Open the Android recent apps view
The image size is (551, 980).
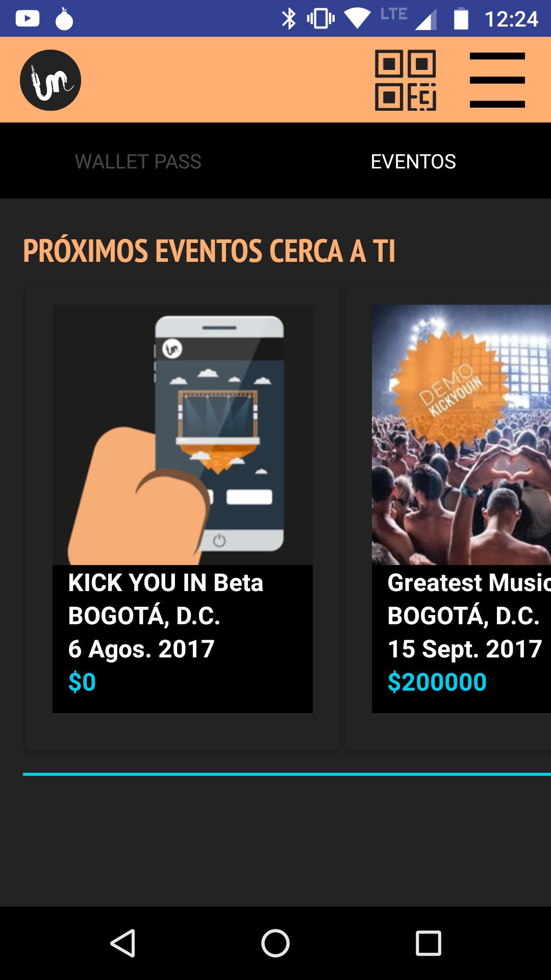(x=429, y=943)
